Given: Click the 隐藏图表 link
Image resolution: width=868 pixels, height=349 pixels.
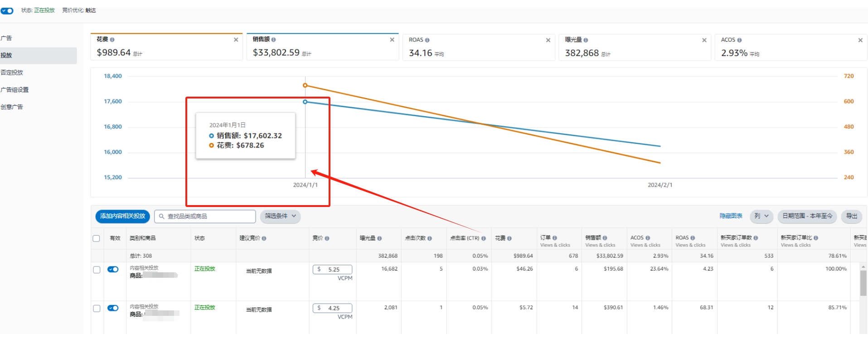Looking at the screenshot, I should point(731,216).
